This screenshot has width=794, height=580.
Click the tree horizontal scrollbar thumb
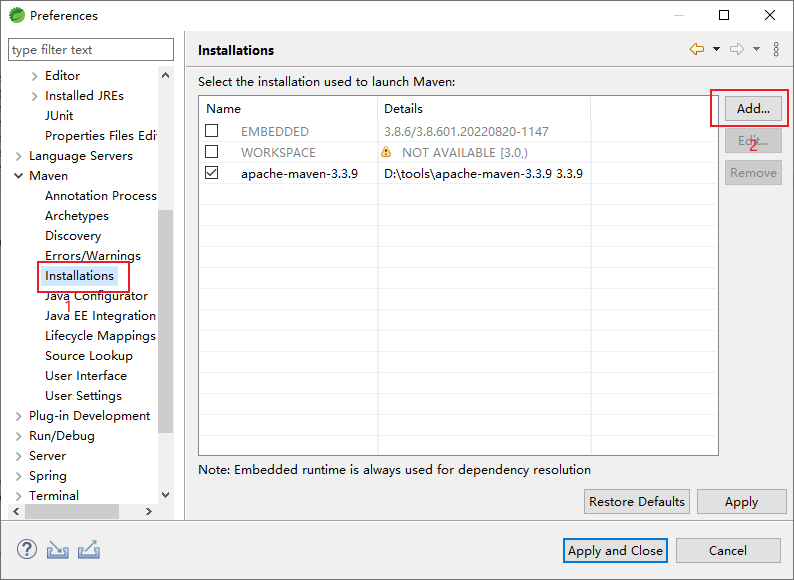click(72, 511)
